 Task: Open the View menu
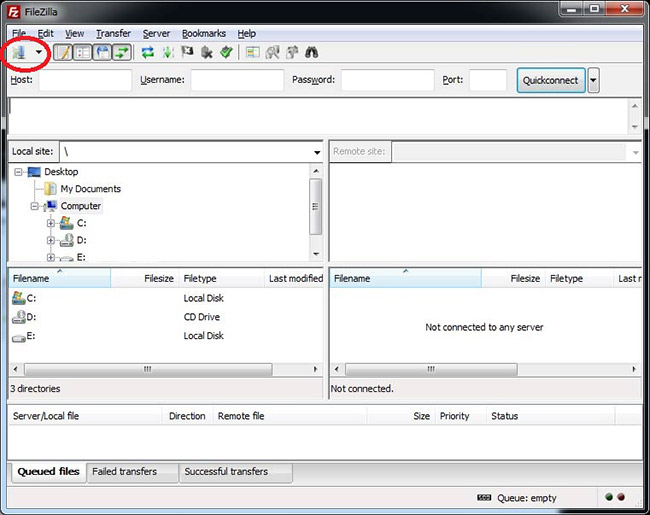click(x=75, y=34)
